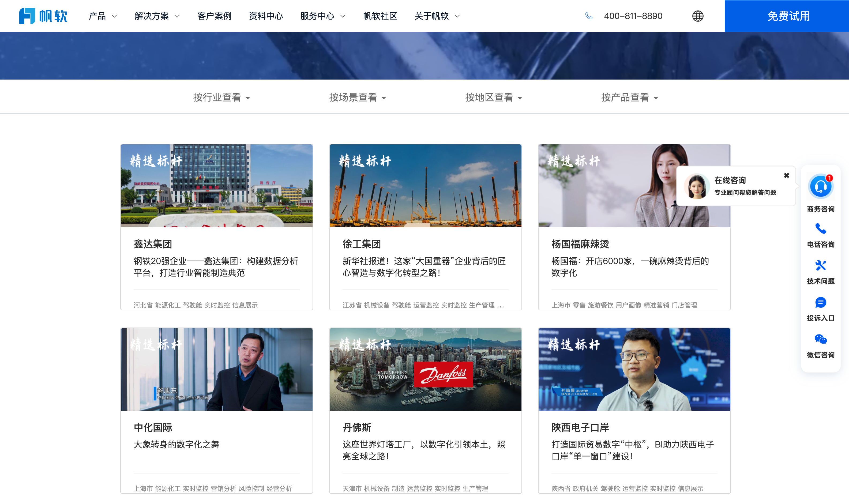849x504 pixels.
Task: Click the 电话咨询 label
Action: [x=820, y=244]
